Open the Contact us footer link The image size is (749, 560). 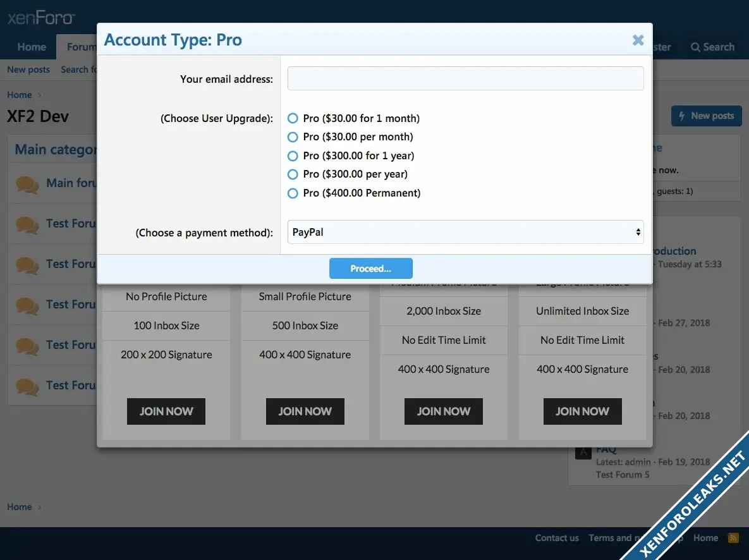point(556,538)
